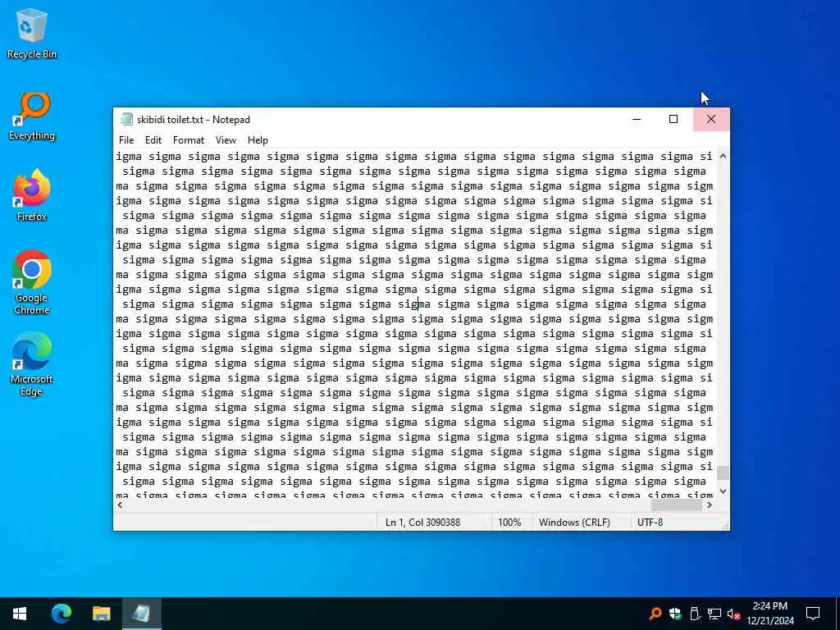The image size is (840, 630).
Task: Click the horizontal scrollbar left arrow
Action: point(120,504)
